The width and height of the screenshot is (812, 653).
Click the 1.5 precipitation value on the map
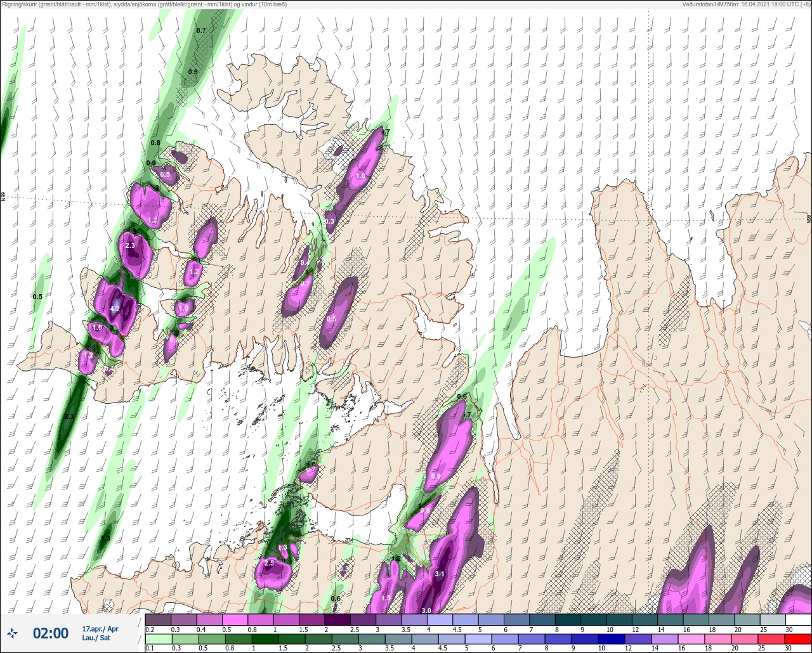click(x=386, y=598)
